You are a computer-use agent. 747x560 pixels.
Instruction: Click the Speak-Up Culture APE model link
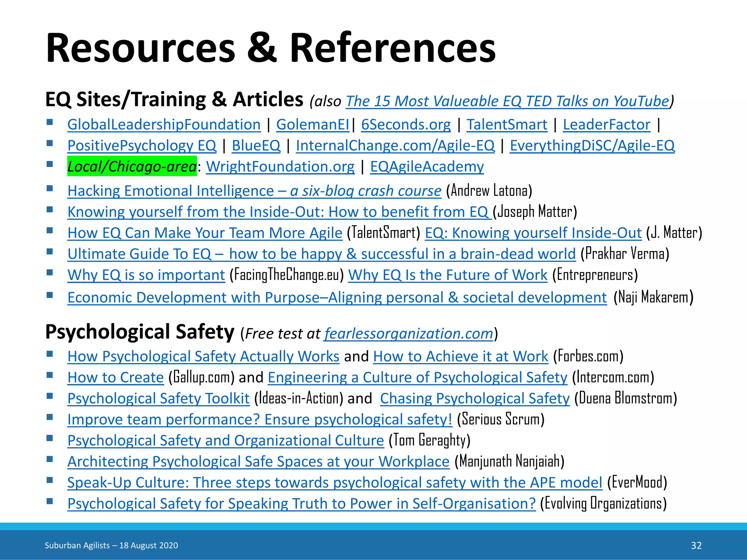tap(334, 483)
